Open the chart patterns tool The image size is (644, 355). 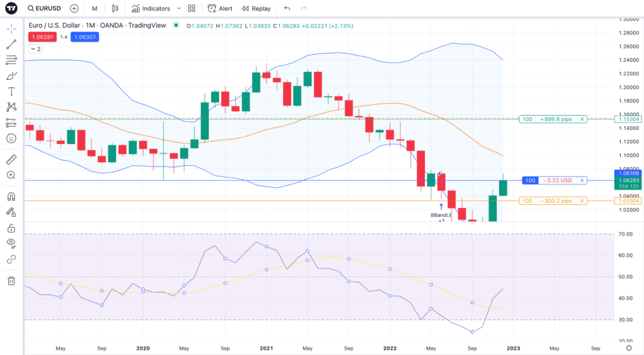11,107
